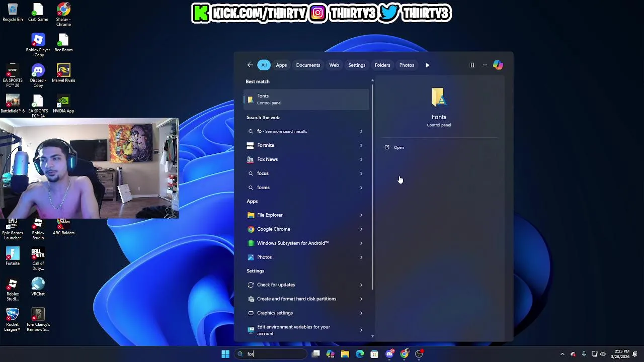Show more search filter tabs arrow
Image resolution: width=644 pixels, height=362 pixels.
click(427, 65)
